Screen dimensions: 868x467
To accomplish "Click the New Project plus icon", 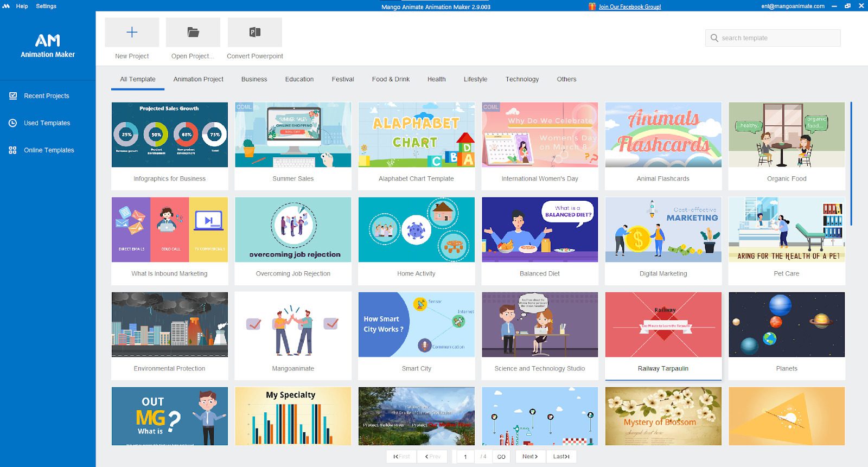I will point(132,33).
